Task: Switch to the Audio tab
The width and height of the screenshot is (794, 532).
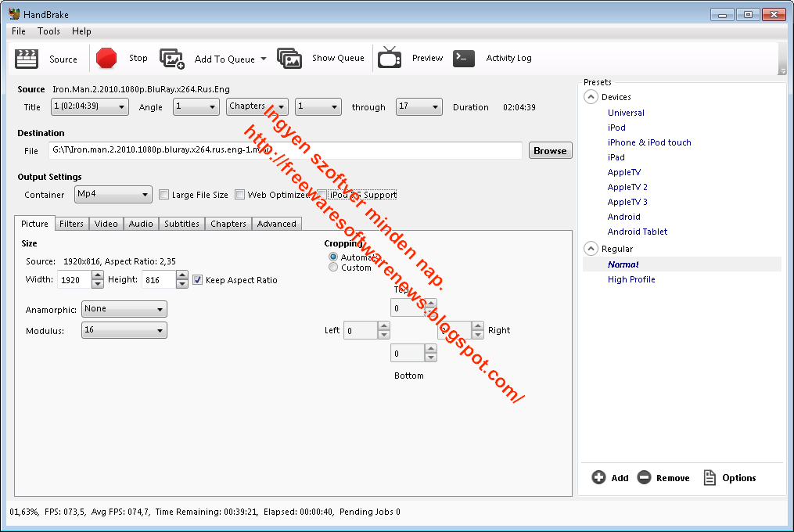Action: coord(141,224)
